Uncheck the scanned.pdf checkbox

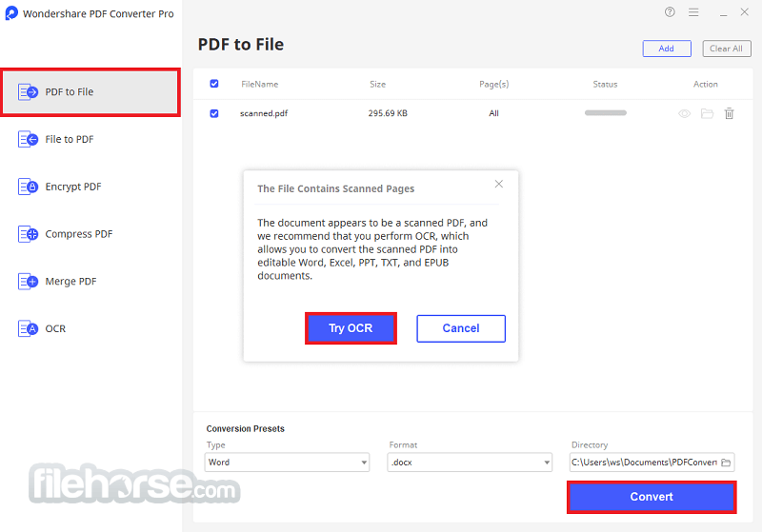213,113
